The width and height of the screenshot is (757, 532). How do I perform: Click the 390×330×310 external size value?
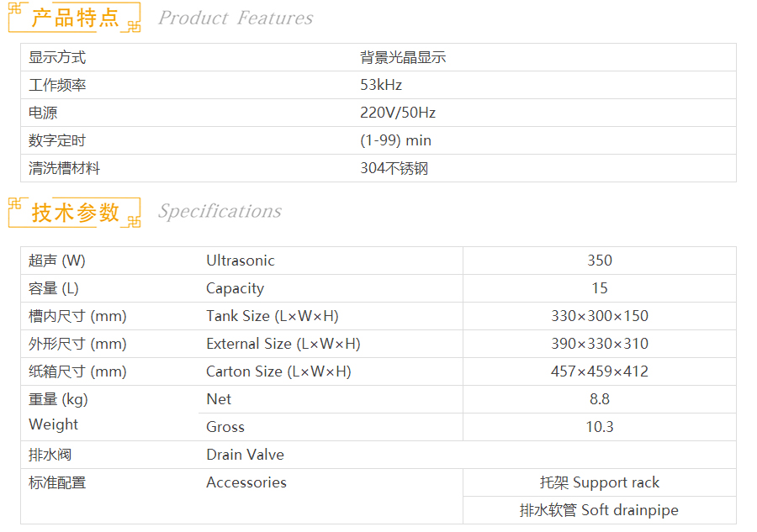pyautogui.click(x=599, y=344)
